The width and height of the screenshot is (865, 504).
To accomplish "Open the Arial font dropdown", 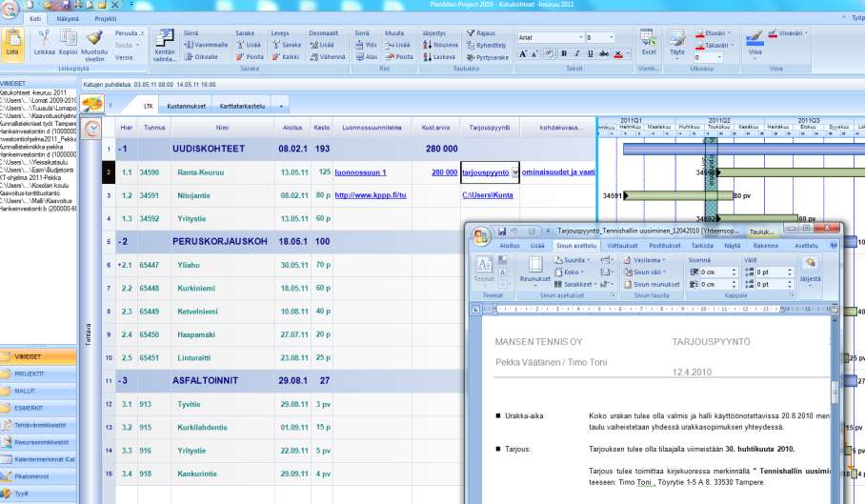I will [x=581, y=37].
